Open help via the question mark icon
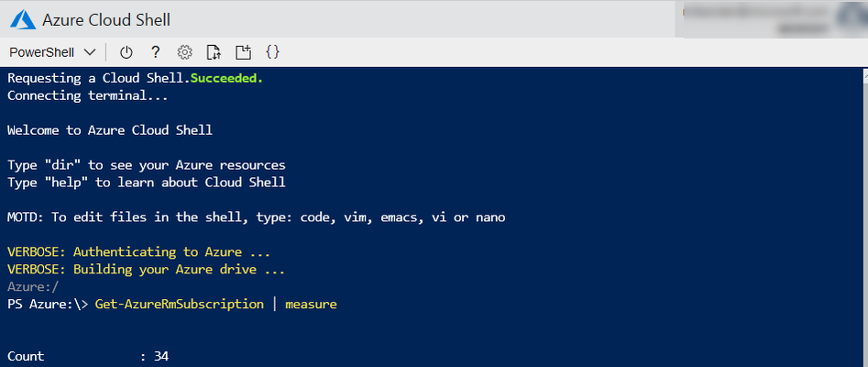 [156, 52]
